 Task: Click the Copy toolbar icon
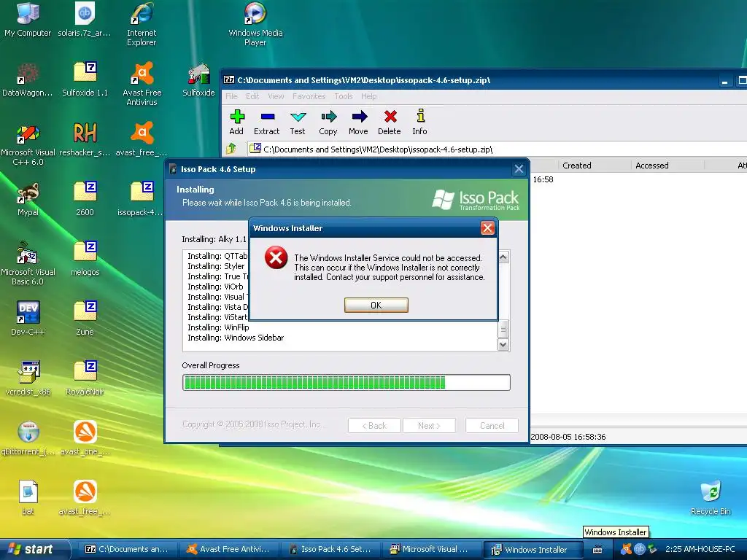click(328, 122)
